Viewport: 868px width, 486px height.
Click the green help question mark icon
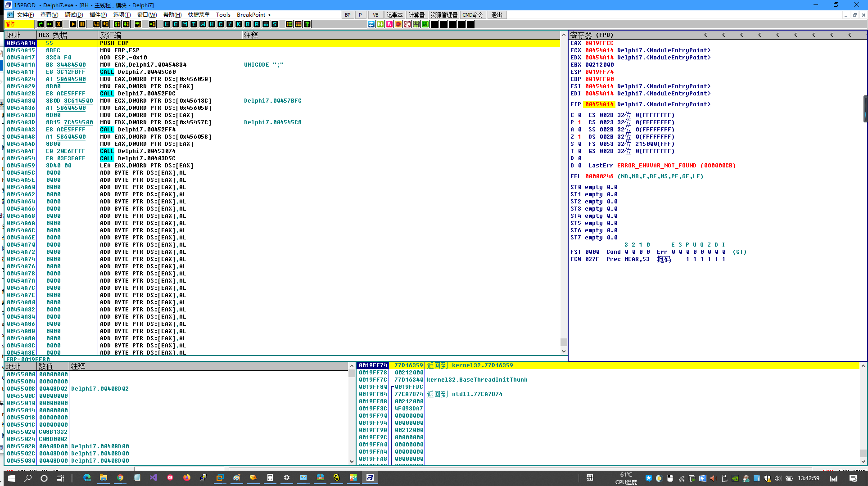point(307,24)
